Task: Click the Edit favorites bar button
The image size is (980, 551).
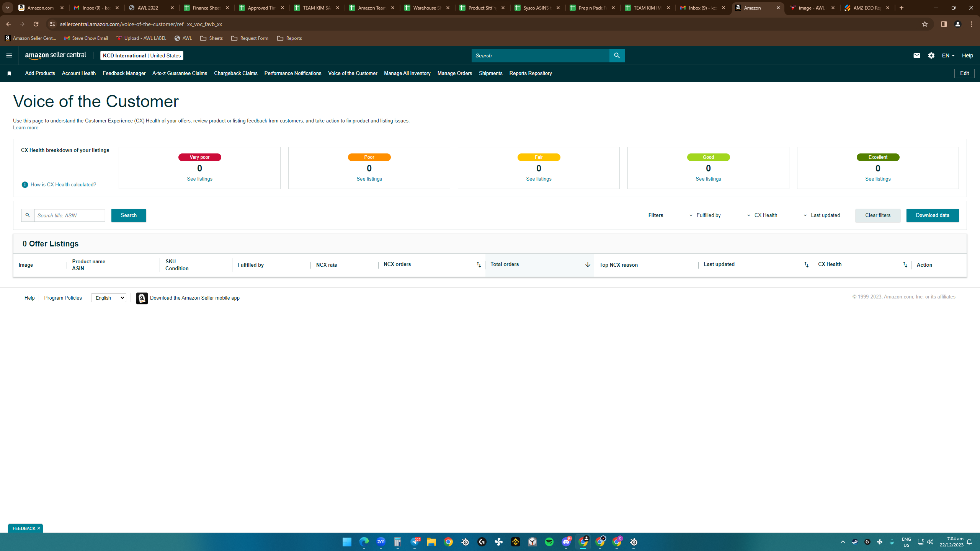Action: click(x=964, y=73)
